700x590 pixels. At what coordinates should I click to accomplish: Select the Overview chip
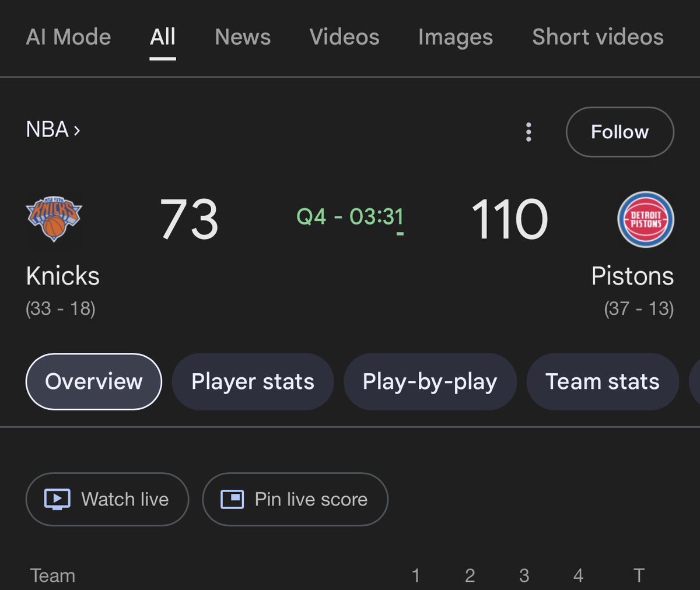[x=94, y=381]
